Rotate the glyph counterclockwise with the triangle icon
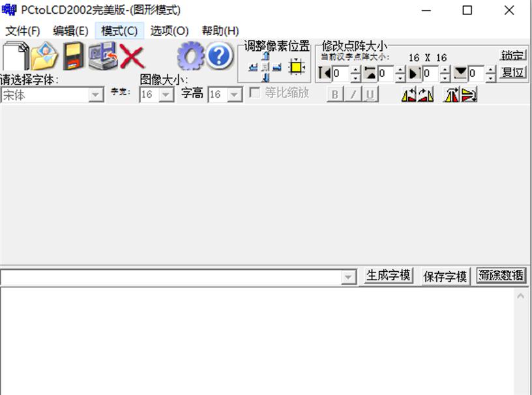The image size is (532, 395). 409,95
